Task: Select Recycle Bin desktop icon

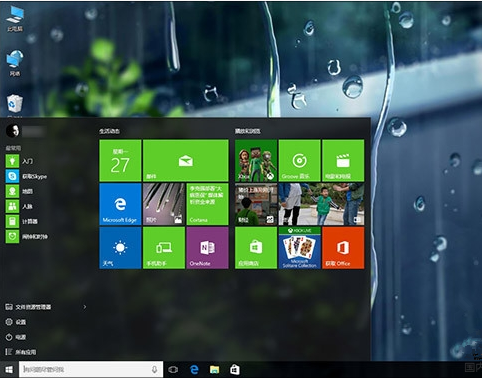Action: (x=15, y=104)
